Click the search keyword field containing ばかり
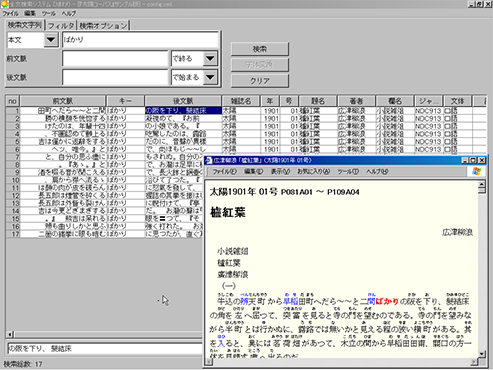This screenshot has width=493, height=370. 140,40
